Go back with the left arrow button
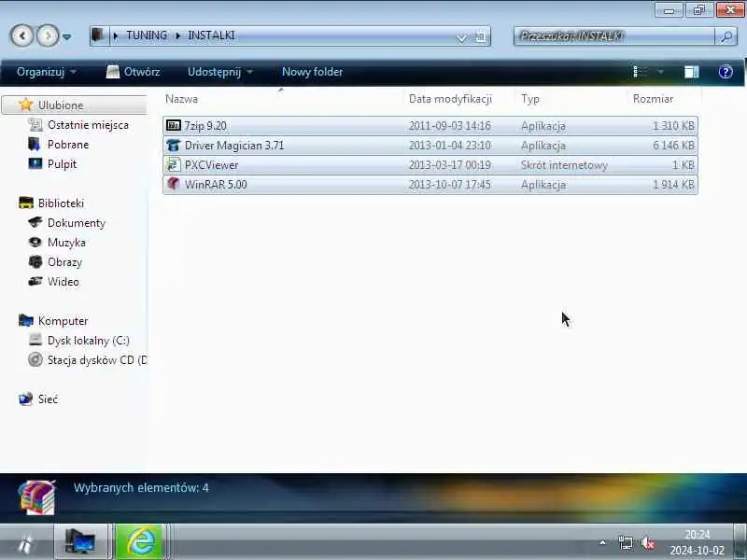 point(21,35)
